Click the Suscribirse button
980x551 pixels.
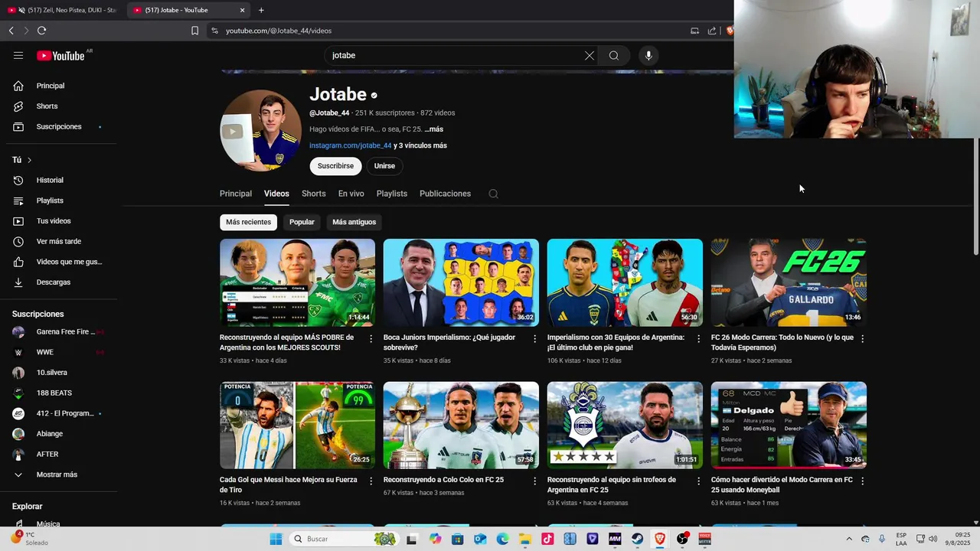point(335,166)
